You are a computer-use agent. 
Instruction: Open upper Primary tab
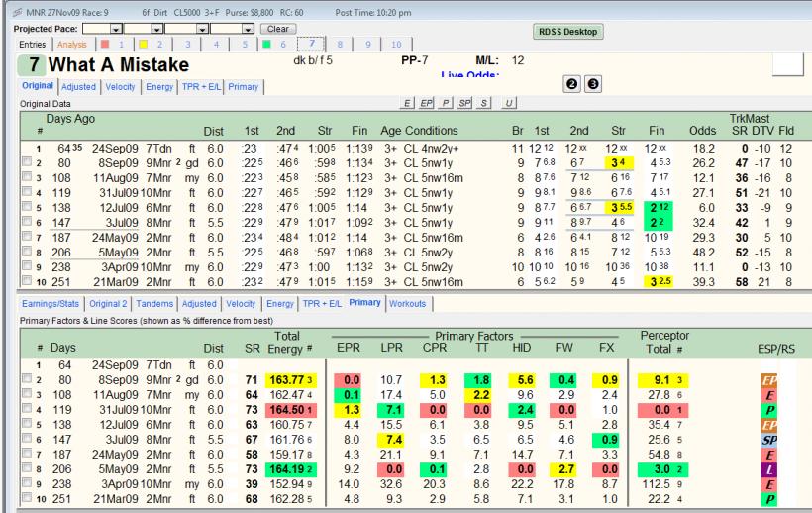tap(243, 87)
